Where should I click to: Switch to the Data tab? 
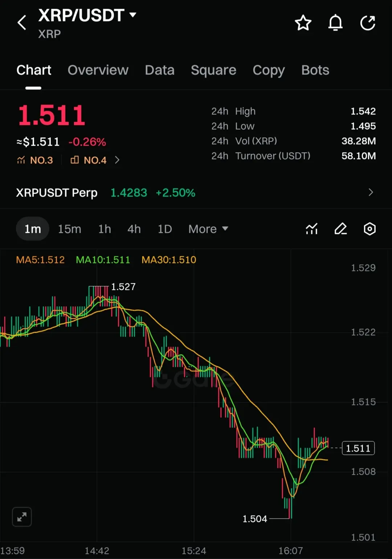click(160, 70)
